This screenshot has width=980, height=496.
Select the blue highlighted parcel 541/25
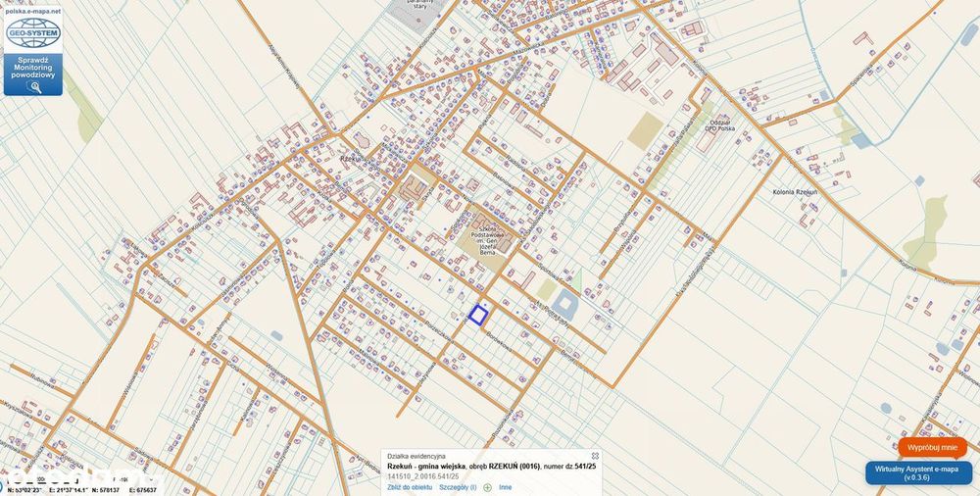coord(478,315)
